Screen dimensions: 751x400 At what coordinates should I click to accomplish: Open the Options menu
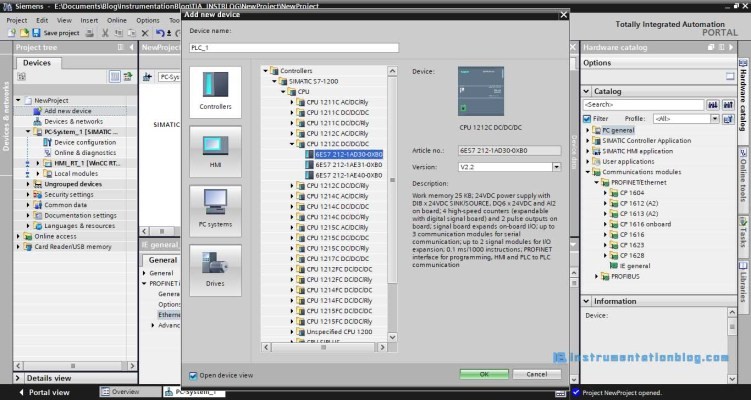tap(147, 20)
